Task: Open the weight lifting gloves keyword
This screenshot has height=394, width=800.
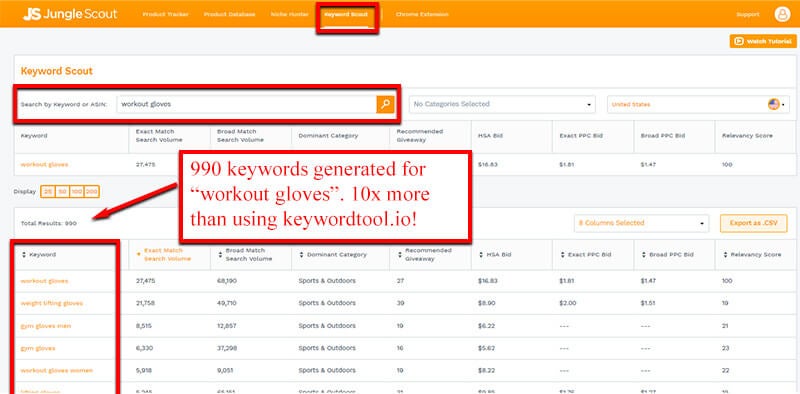Action: tap(52, 303)
